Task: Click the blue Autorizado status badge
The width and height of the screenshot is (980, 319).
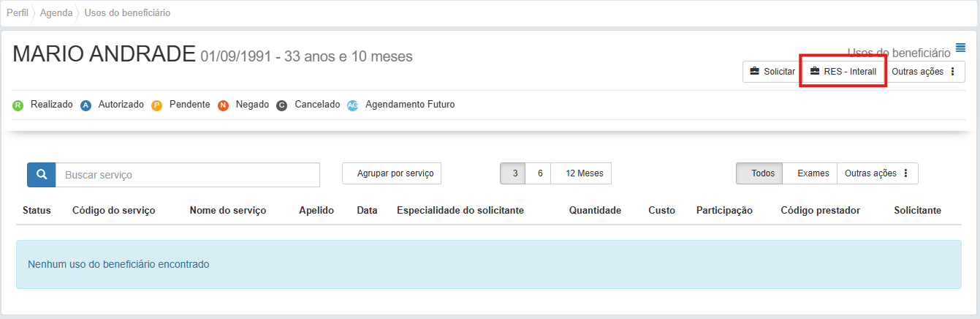Action: coord(86,105)
